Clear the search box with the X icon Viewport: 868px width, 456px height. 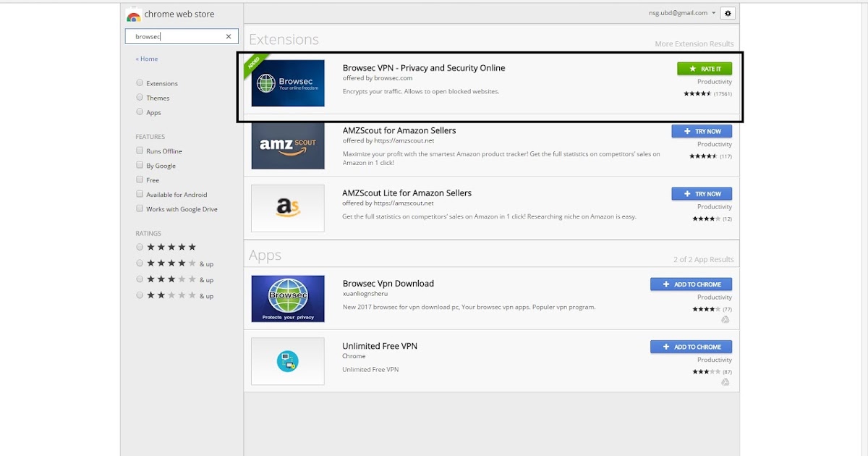229,36
